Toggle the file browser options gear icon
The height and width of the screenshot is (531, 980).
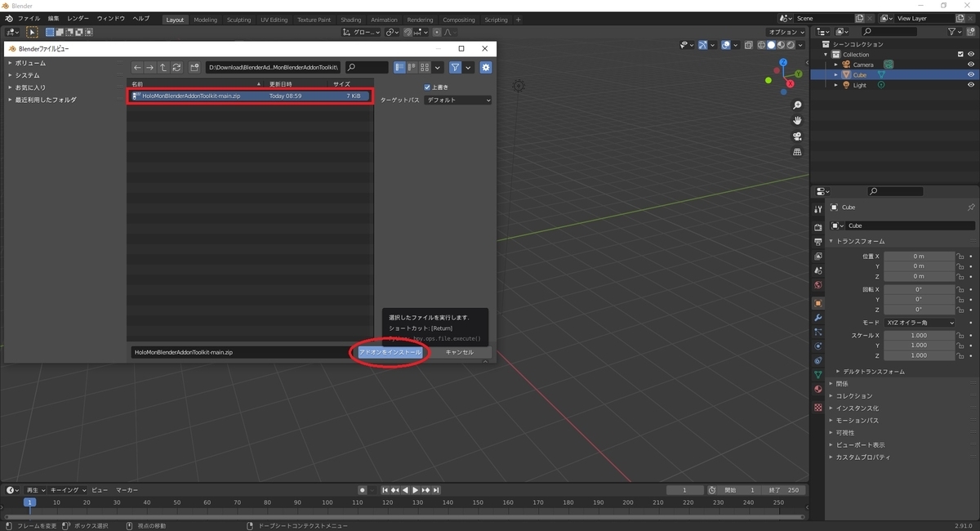[486, 68]
